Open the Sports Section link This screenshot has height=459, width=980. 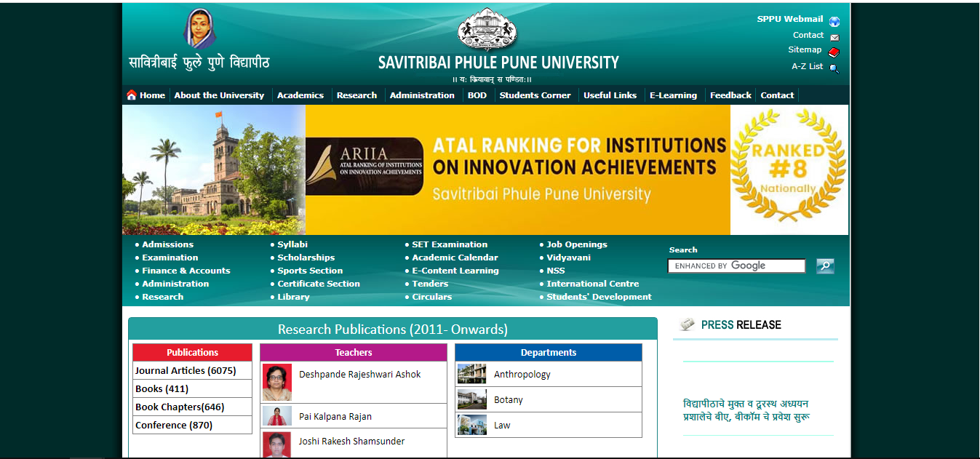pyautogui.click(x=310, y=271)
